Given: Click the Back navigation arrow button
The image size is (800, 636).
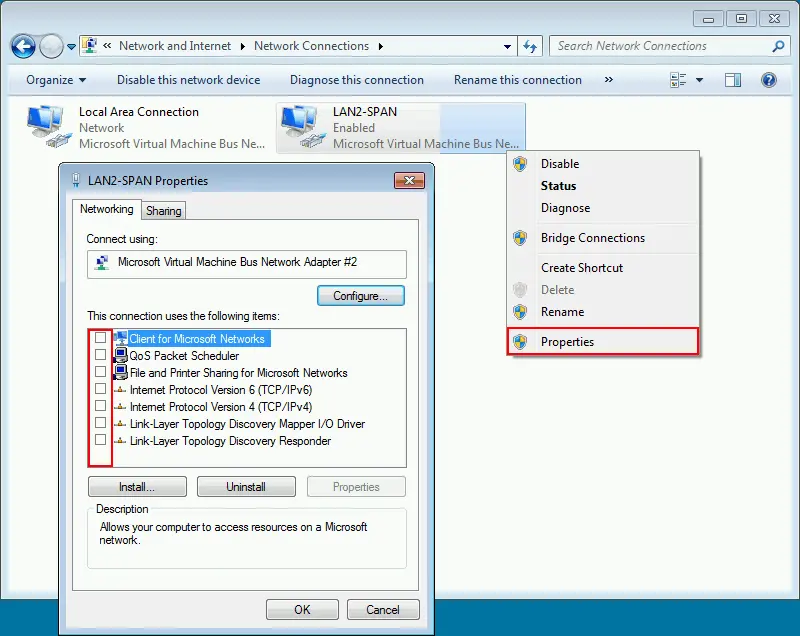Looking at the screenshot, I should [23, 47].
